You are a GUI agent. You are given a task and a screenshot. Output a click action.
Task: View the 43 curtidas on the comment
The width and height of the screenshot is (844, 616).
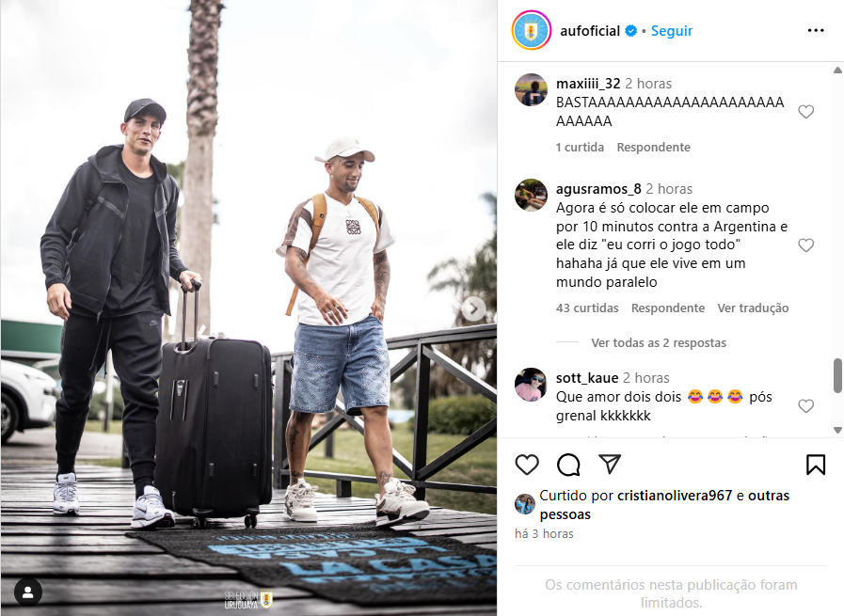pyautogui.click(x=587, y=308)
